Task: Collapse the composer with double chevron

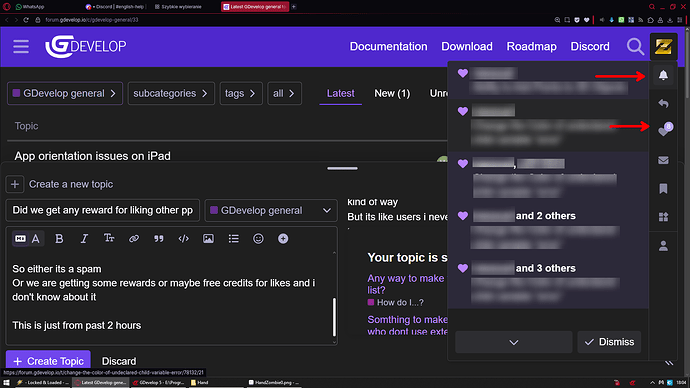Action: point(669,363)
